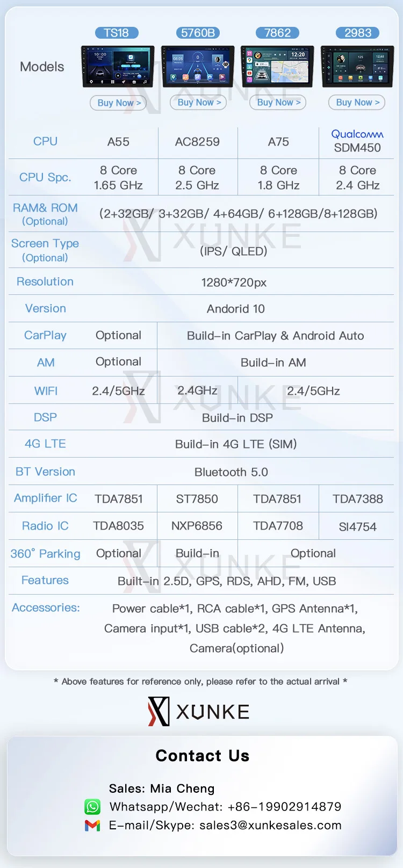Click the 'RAM& ROM (Optional)' row label
The image size is (403, 868).
(45, 214)
